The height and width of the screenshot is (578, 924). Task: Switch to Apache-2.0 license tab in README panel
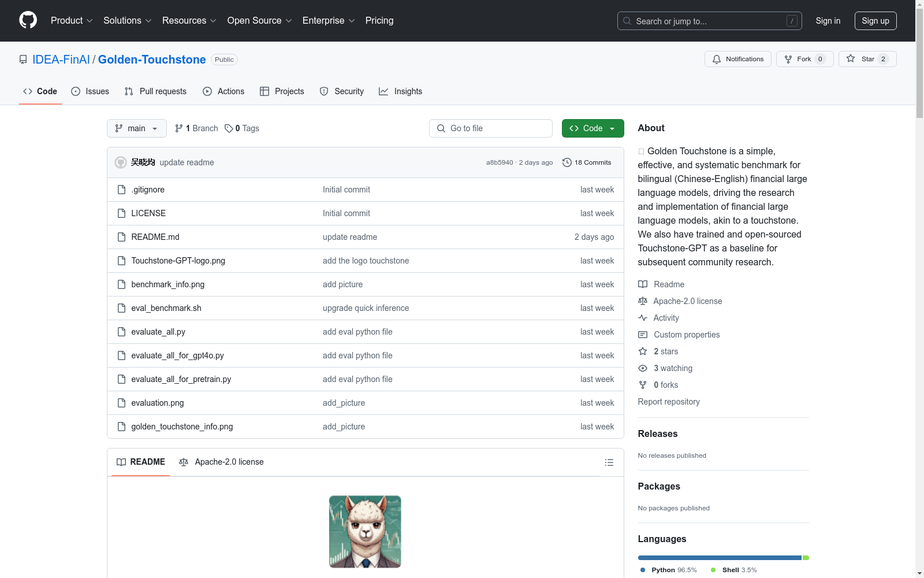click(222, 462)
